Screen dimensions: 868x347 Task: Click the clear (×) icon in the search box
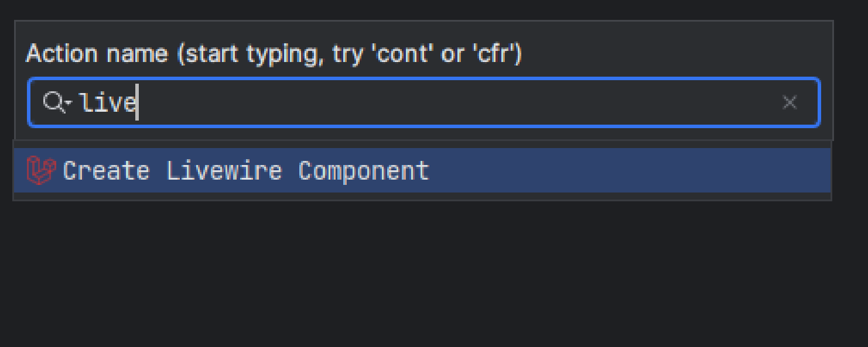coord(790,102)
